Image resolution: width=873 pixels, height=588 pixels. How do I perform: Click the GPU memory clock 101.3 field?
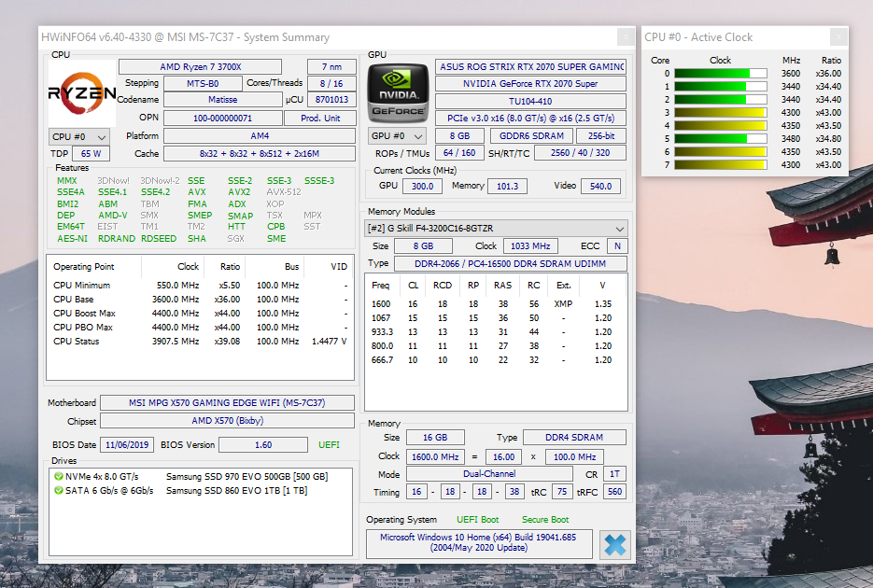[x=507, y=187]
